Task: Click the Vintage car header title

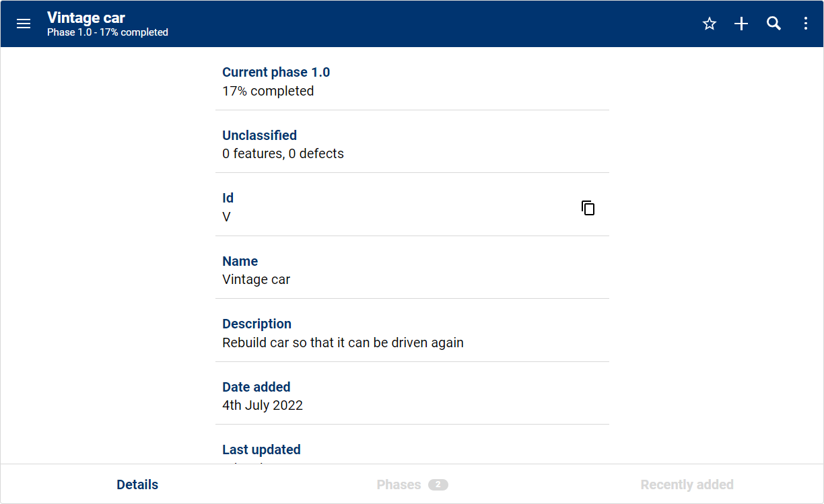Action: point(86,17)
